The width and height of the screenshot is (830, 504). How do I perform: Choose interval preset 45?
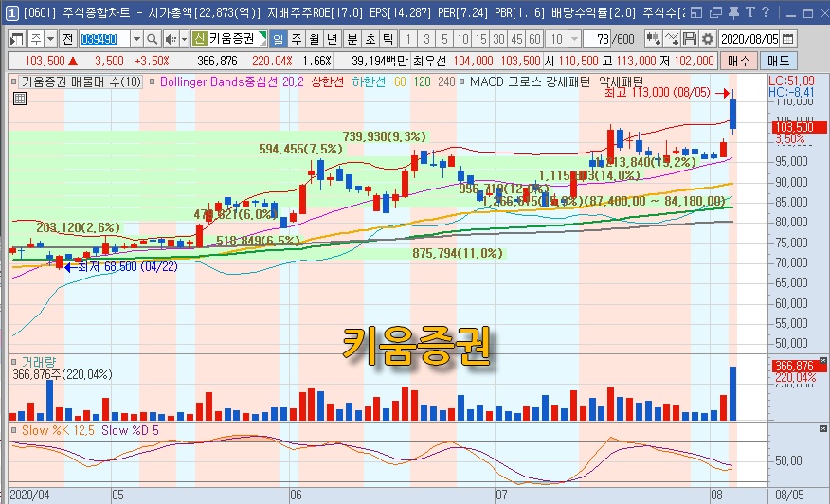click(x=516, y=39)
